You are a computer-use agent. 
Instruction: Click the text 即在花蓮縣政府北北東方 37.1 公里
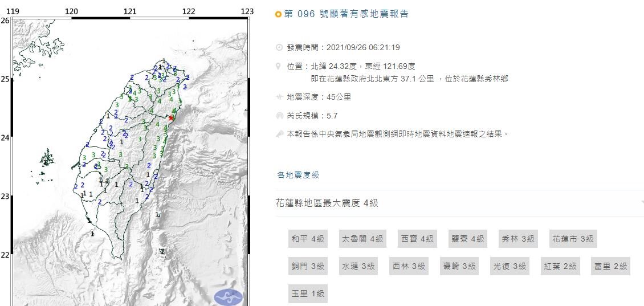point(373,79)
